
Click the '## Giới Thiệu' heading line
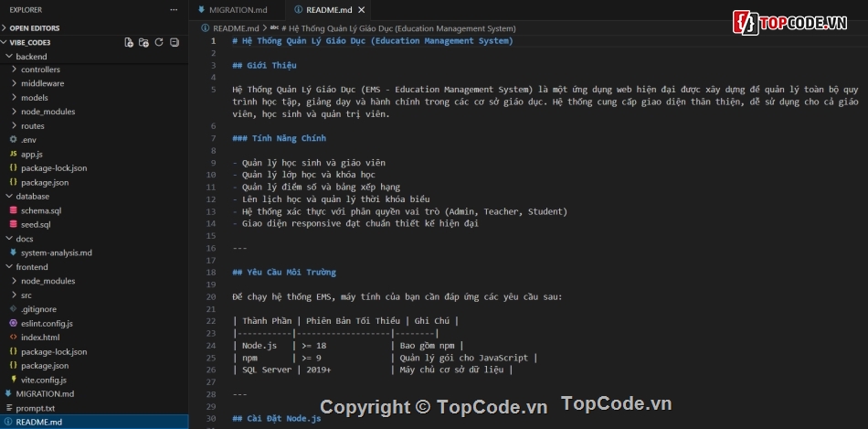coord(265,66)
